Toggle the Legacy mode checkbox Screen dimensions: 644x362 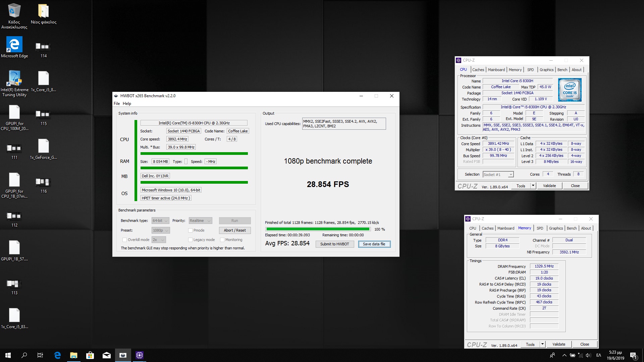(190, 240)
